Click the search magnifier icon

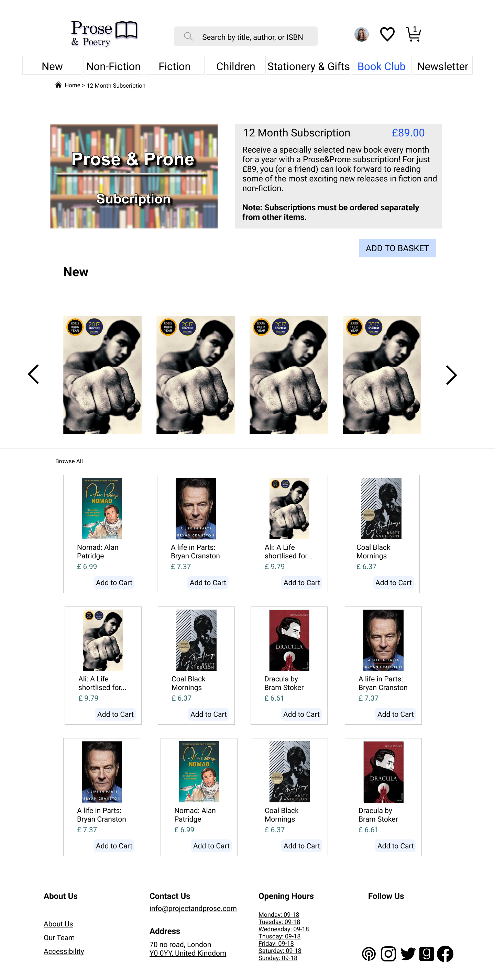(x=188, y=36)
